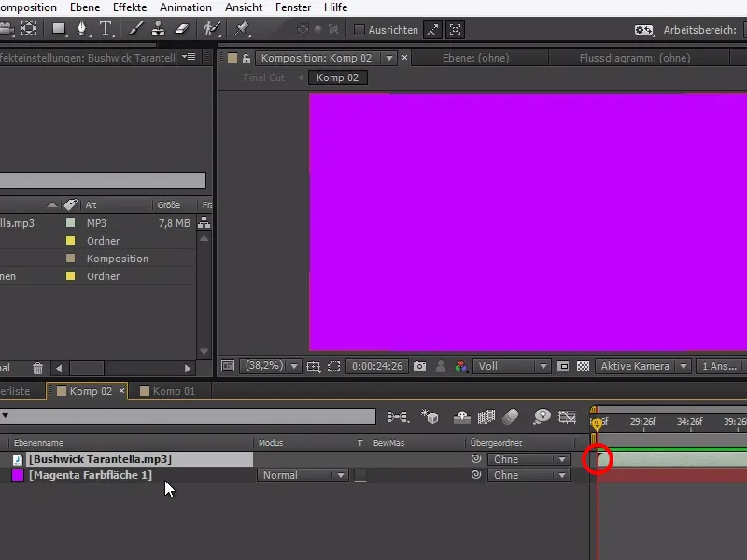
Task: Select the Brush tool
Action: 136,29
